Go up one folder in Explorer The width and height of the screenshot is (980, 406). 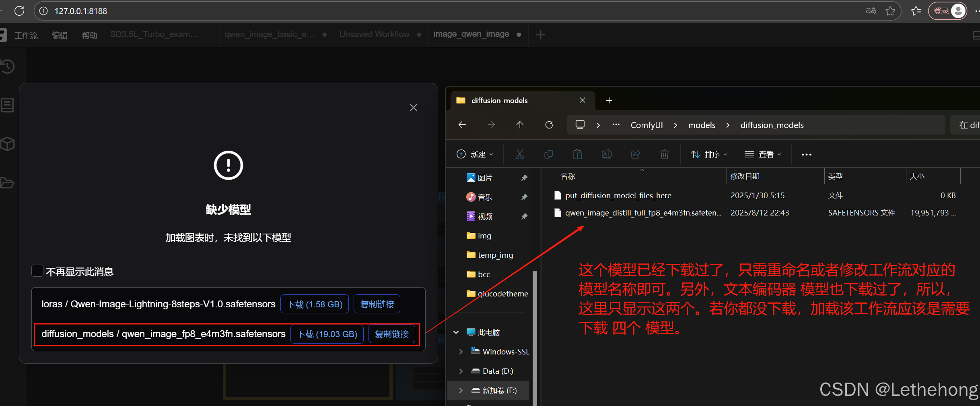pyautogui.click(x=520, y=125)
